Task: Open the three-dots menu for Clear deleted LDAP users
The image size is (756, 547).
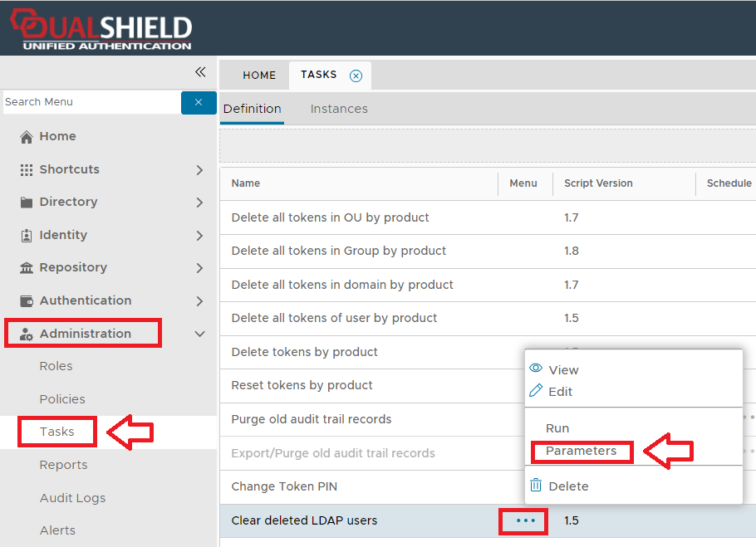Action: [x=523, y=520]
